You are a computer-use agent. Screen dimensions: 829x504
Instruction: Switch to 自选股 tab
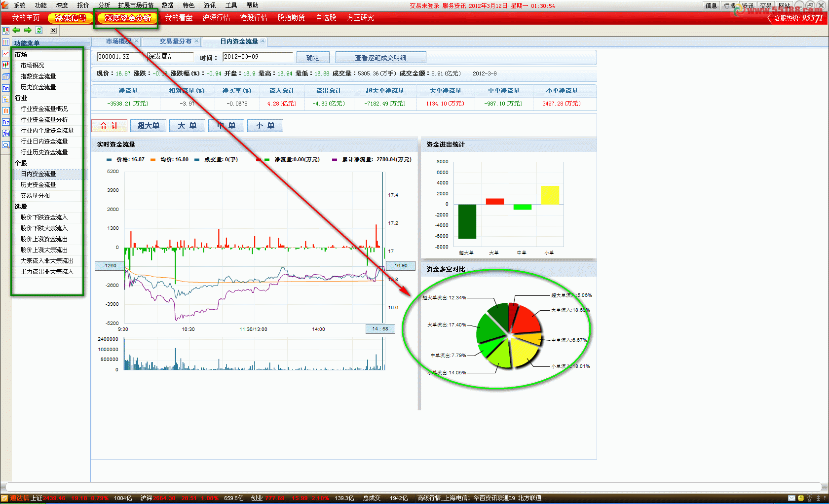(x=326, y=18)
